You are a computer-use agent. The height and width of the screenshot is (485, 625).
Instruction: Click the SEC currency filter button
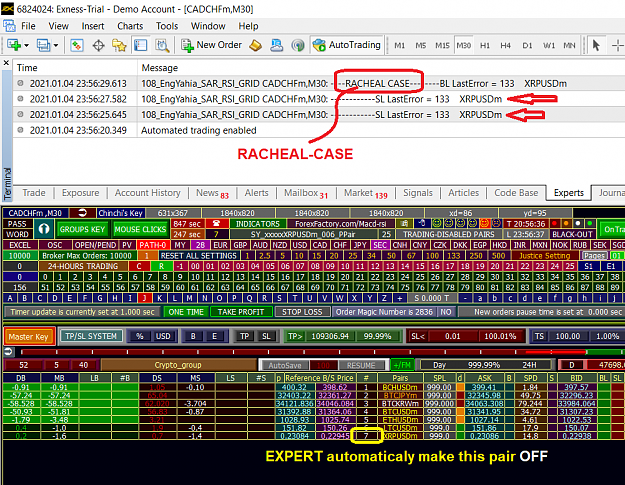click(x=379, y=245)
